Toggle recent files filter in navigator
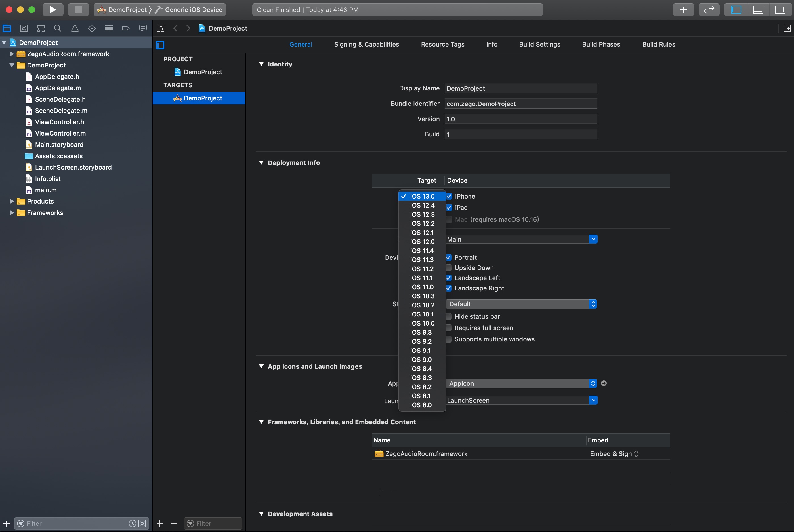The height and width of the screenshot is (532, 794). (x=133, y=523)
